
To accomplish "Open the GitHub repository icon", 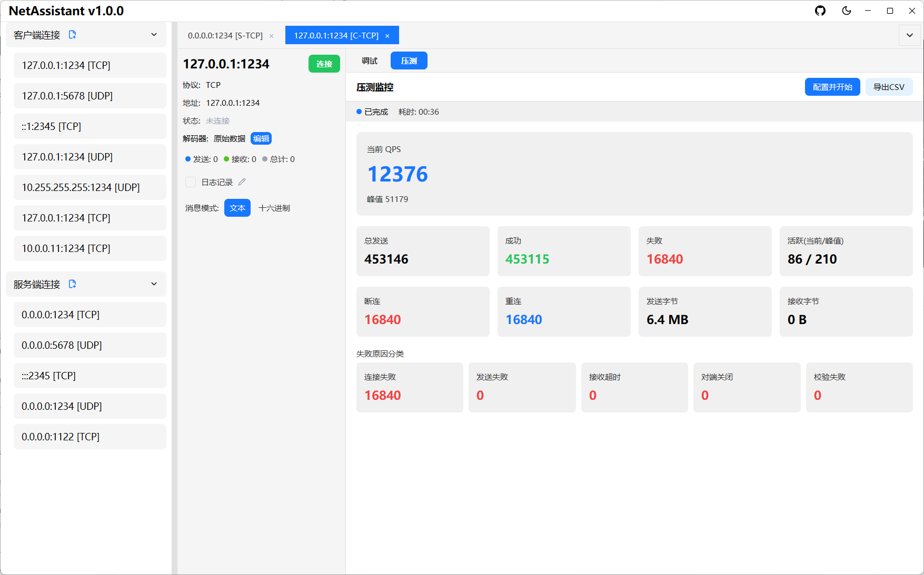I will pos(820,11).
